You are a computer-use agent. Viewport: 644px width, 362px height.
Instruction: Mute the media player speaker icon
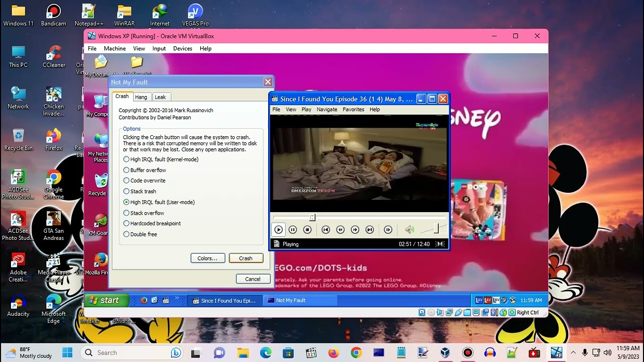[410, 230]
